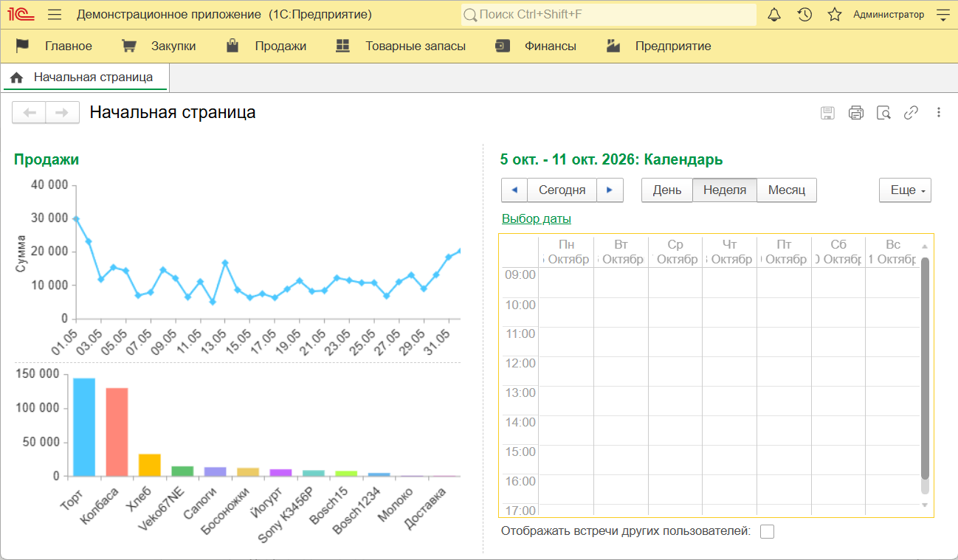The width and height of the screenshot is (958, 560).
Task: Click the calendar vertical scrollbar thumb
Action: tap(925, 369)
